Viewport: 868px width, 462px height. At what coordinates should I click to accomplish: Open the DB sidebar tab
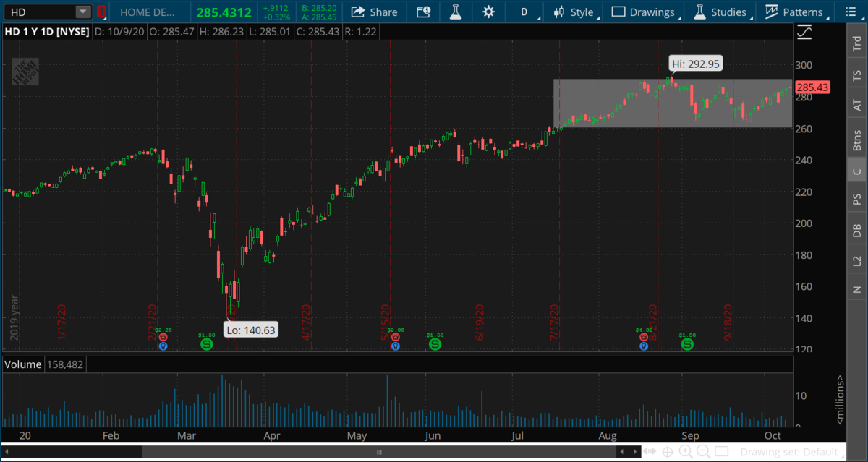857,230
